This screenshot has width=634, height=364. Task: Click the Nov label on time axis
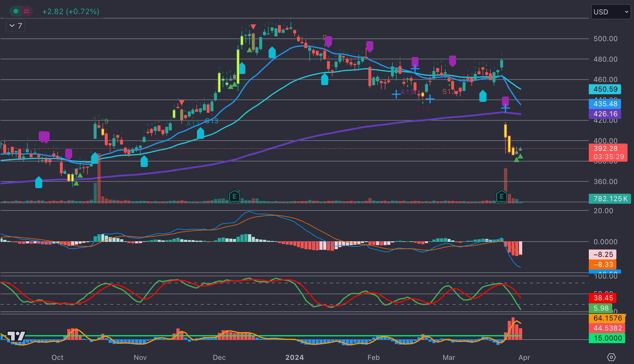(x=140, y=358)
